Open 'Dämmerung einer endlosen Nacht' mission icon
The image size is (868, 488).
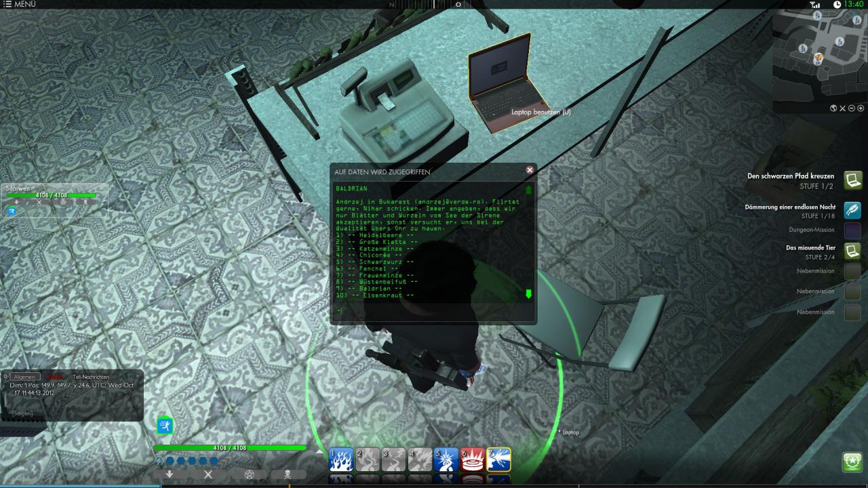pyautogui.click(x=852, y=209)
